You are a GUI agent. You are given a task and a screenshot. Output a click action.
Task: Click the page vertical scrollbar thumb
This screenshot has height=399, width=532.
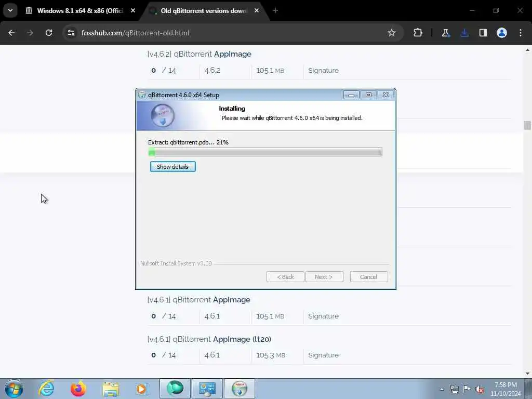coord(527,126)
